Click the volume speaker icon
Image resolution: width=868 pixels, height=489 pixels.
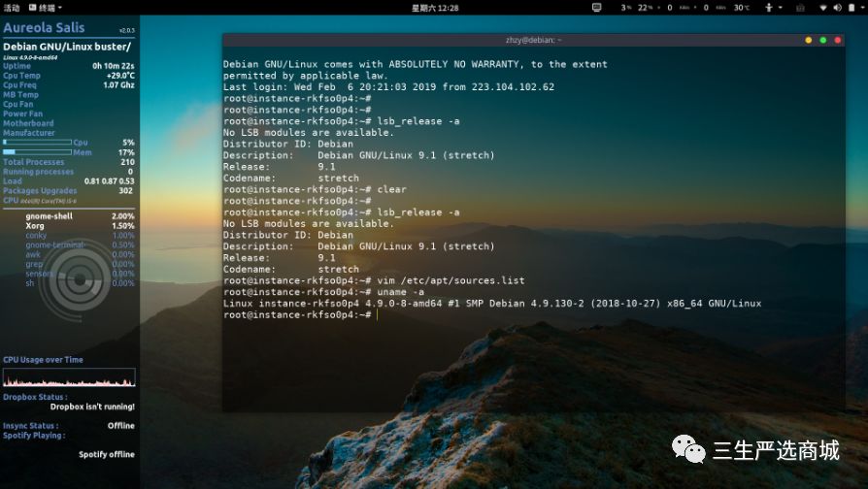(837, 8)
